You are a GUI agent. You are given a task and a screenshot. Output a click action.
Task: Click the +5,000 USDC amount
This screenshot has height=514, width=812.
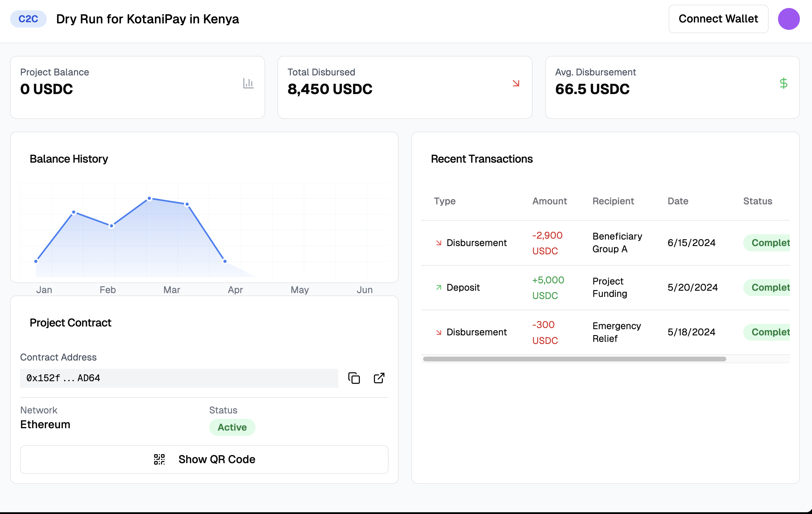pos(548,287)
